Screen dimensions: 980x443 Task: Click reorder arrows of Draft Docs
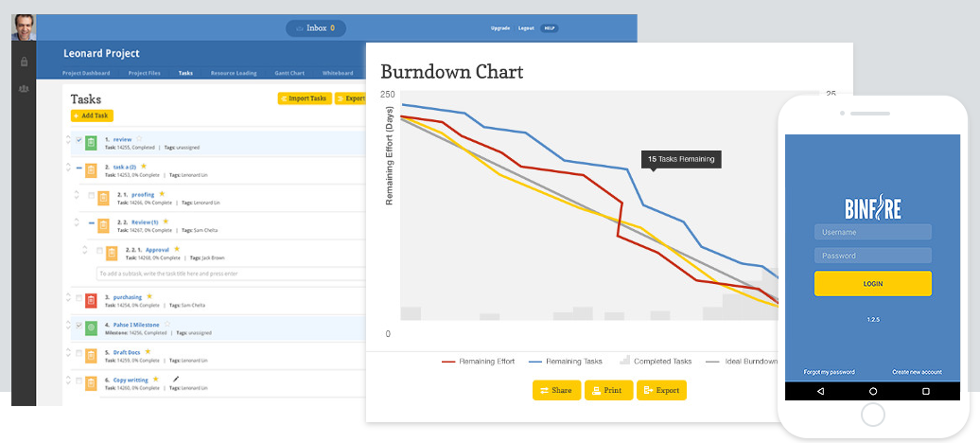(68, 353)
